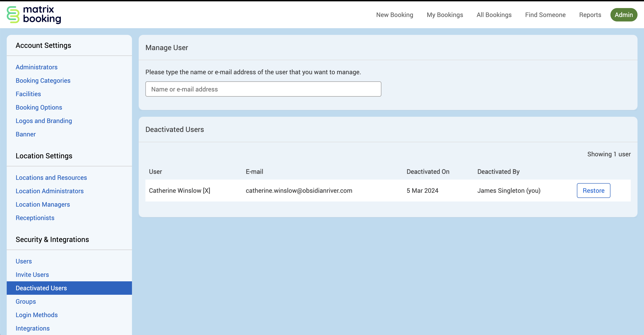Click the Deactivated By column header
Image resolution: width=644 pixels, height=335 pixels.
click(498, 172)
